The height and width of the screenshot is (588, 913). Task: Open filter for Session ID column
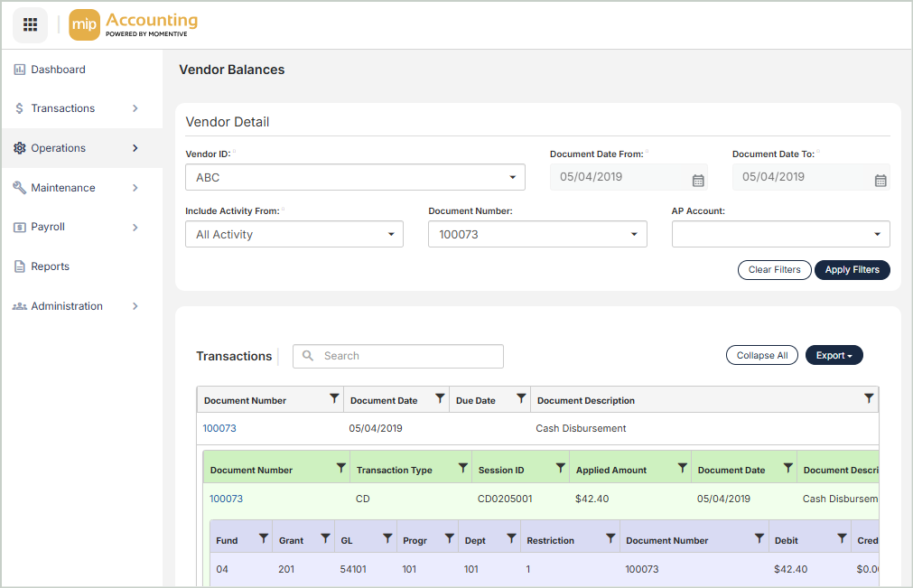560,468
